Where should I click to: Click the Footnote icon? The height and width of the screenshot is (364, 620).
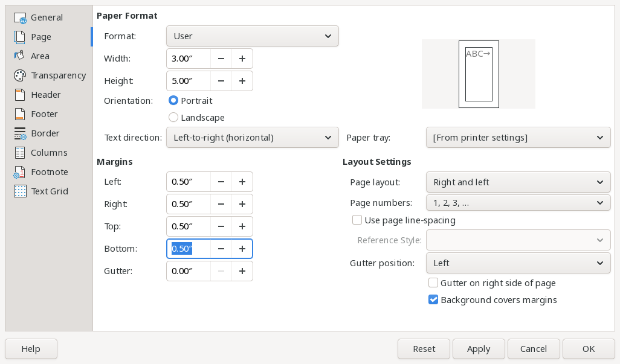[20, 172]
